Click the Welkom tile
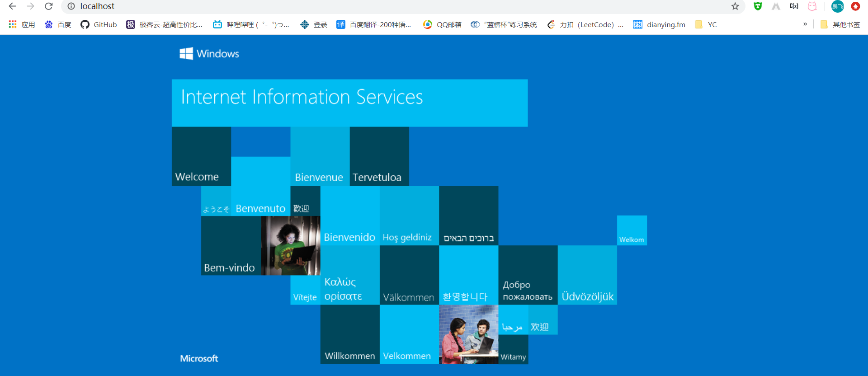 pos(632,230)
